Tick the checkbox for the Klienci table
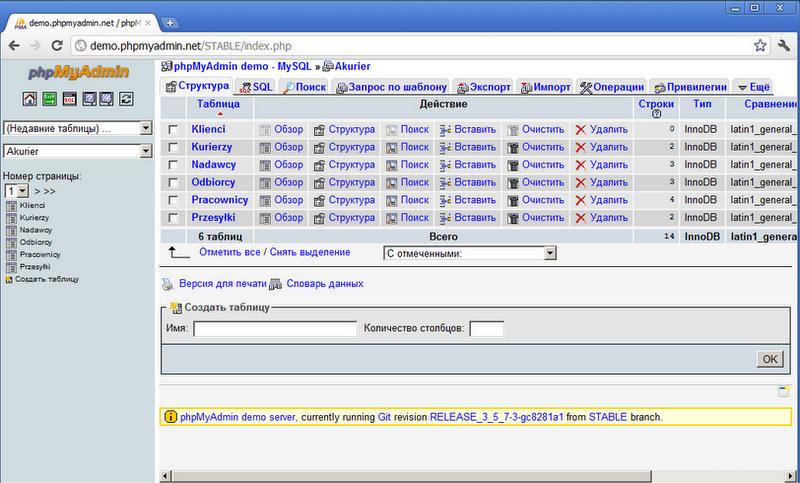The height and width of the screenshot is (483, 800). [x=173, y=130]
